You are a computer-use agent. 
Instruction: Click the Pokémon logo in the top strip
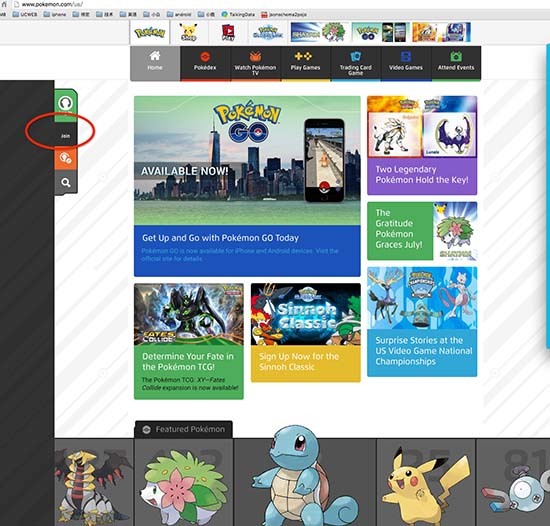point(150,33)
